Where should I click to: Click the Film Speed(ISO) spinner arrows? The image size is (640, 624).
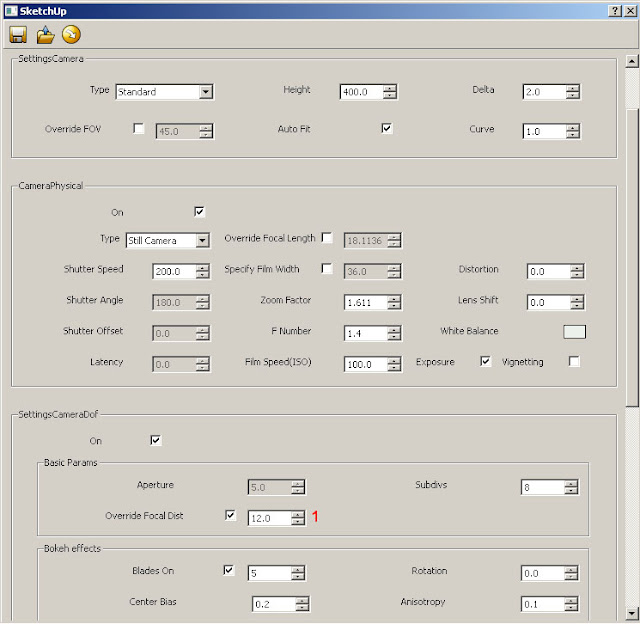[x=394, y=364]
